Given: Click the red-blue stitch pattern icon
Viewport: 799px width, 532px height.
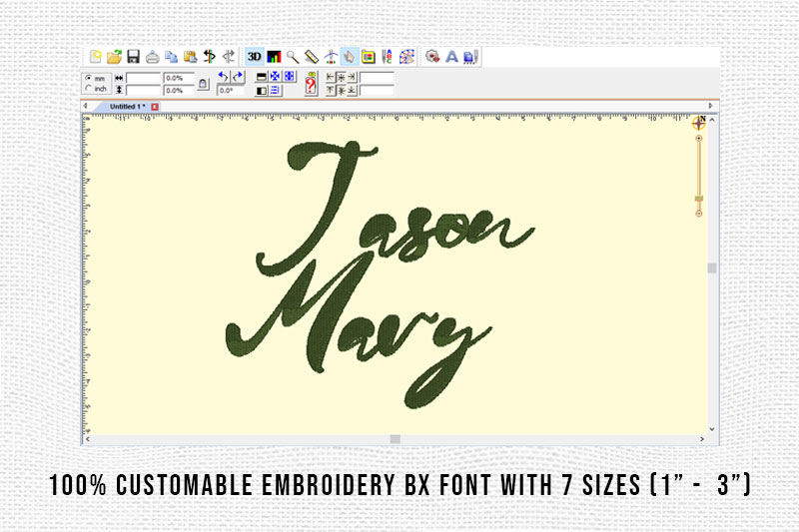Looking at the screenshot, I should point(406,57).
